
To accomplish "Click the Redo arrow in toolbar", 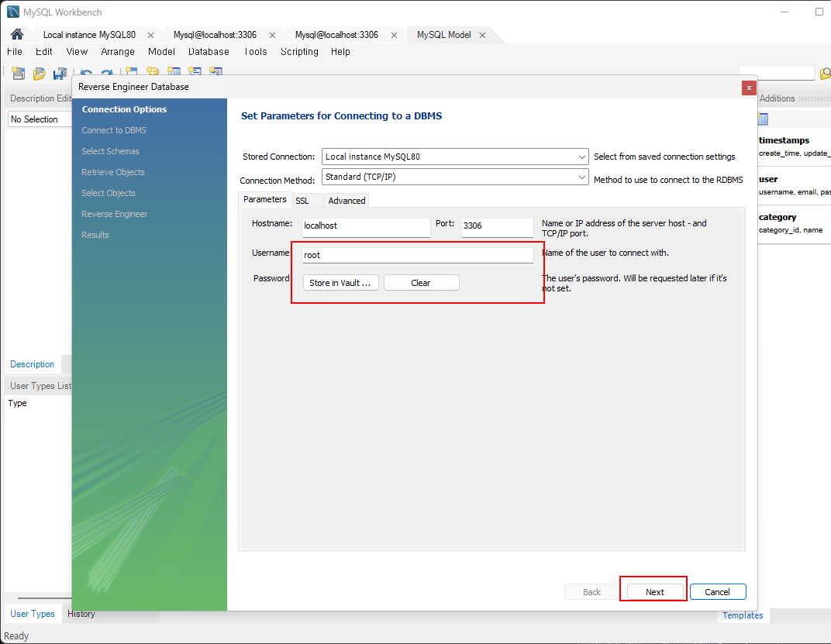I will coord(107,72).
